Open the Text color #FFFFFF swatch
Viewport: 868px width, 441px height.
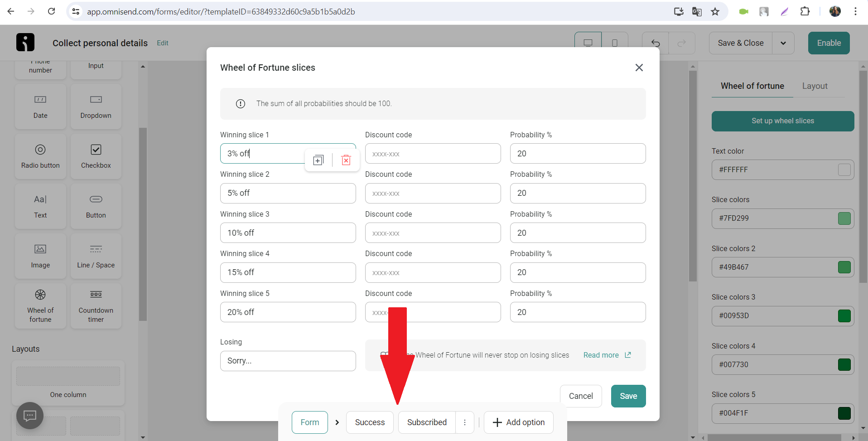click(x=844, y=170)
